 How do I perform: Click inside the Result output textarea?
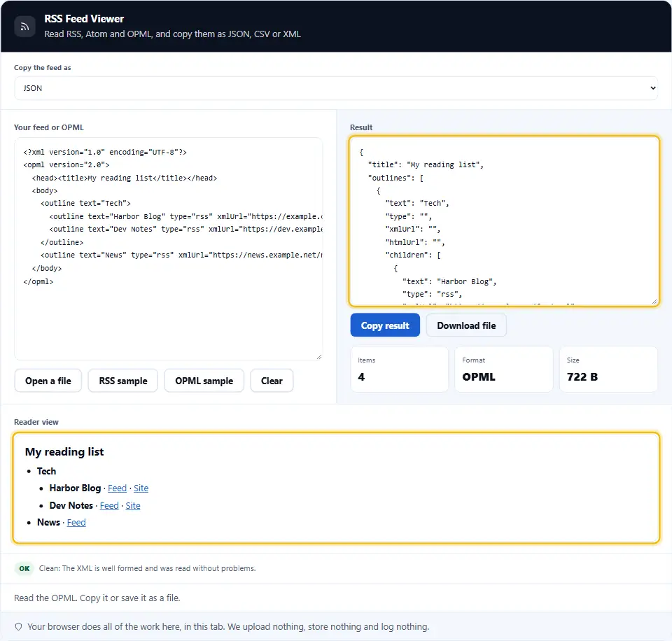pyautogui.click(x=503, y=220)
